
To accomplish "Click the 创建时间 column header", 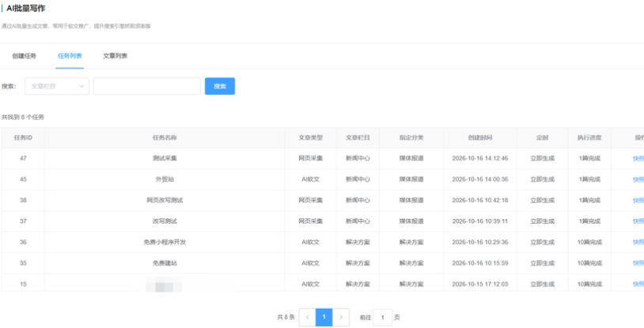I will pyautogui.click(x=480, y=138).
